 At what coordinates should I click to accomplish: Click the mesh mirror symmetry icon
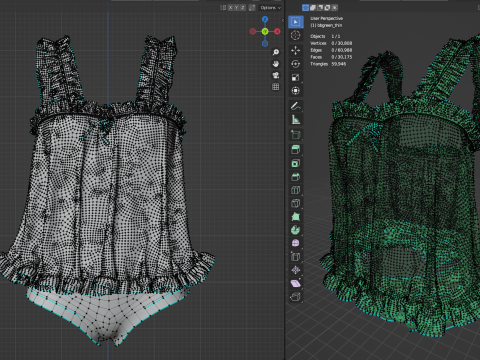click(x=223, y=7)
